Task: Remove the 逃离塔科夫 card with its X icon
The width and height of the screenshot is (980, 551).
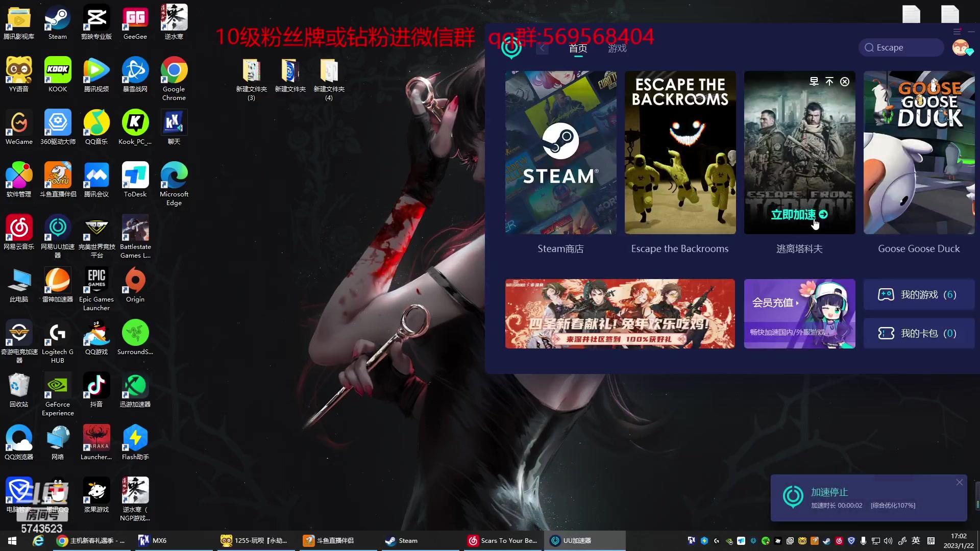Action: (845, 82)
